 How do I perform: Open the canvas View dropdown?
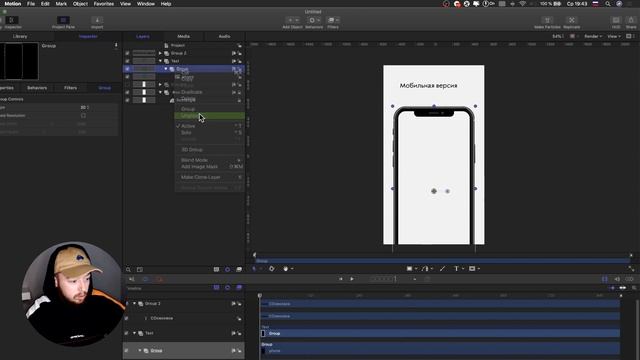click(613, 36)
